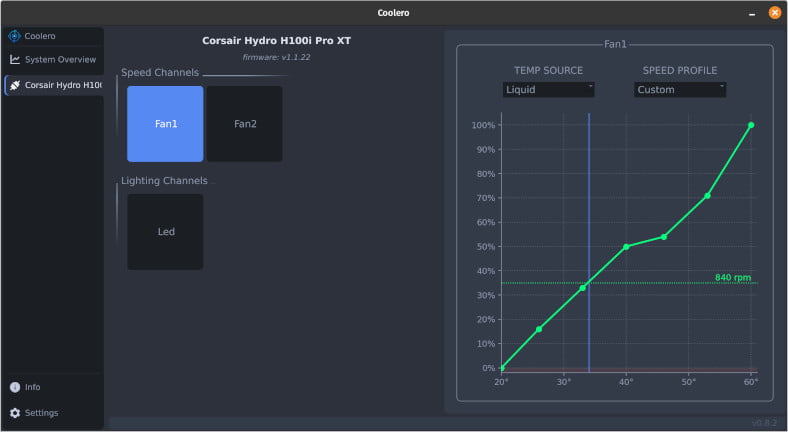Image resolution: width=788 pixels, height=432 pixels.
Task: Click the TEMP SOURCE label
Action: coord(548,70)
